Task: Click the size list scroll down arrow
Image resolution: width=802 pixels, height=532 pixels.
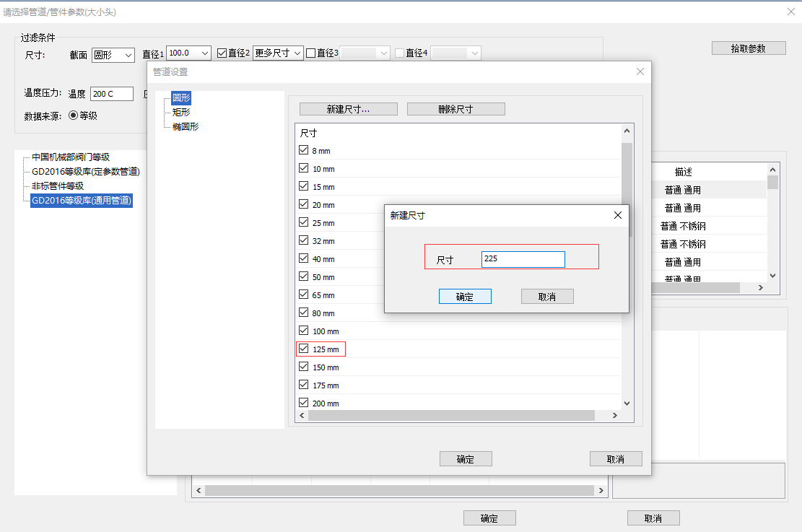Action: click(x=627, y=403)
